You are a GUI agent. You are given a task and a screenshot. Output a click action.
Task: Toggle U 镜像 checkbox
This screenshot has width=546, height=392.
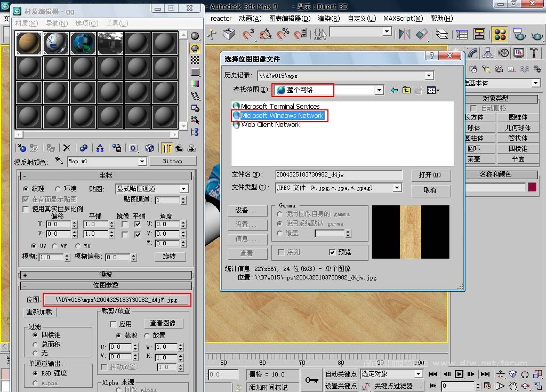pyautogui.click(x=125, y=225)
